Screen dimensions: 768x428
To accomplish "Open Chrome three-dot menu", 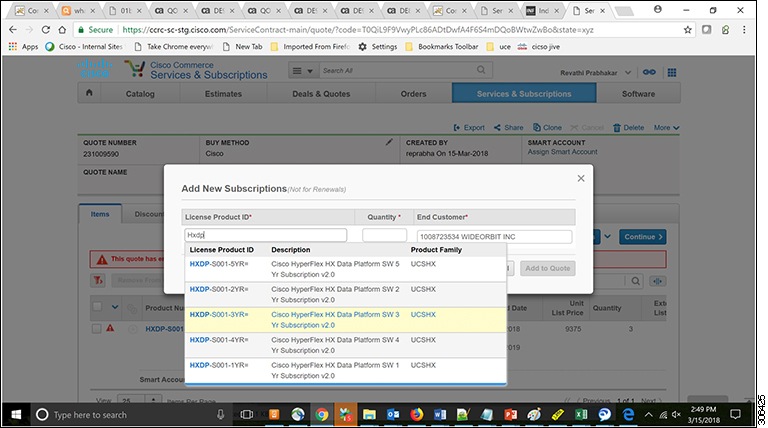I will (744, 30).
